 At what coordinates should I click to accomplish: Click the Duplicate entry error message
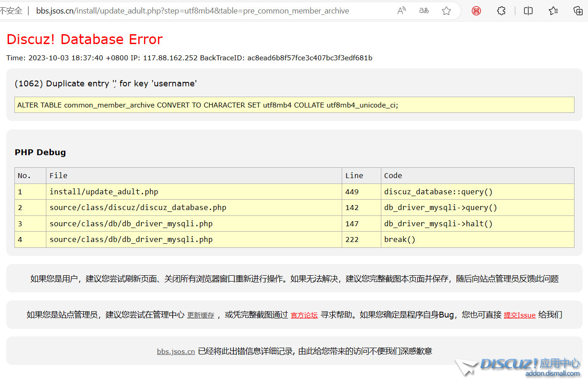(106, 83)
